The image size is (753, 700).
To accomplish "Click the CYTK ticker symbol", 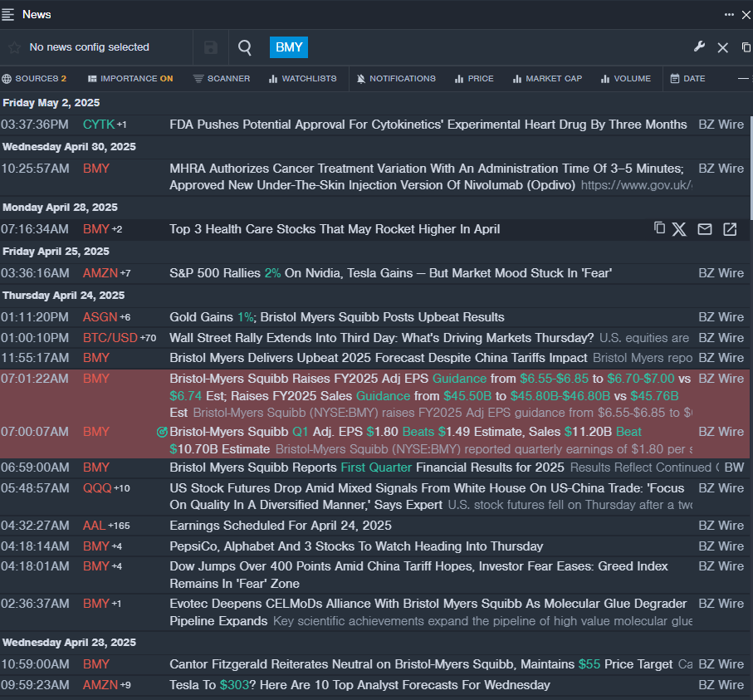I will tap(99, 125).
